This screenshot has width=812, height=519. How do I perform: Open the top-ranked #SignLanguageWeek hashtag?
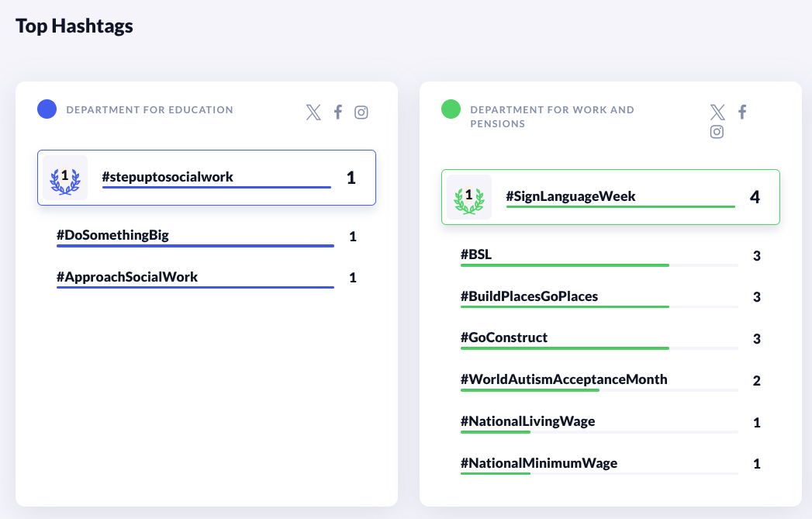pyautogui.click(x=571, y=196)
